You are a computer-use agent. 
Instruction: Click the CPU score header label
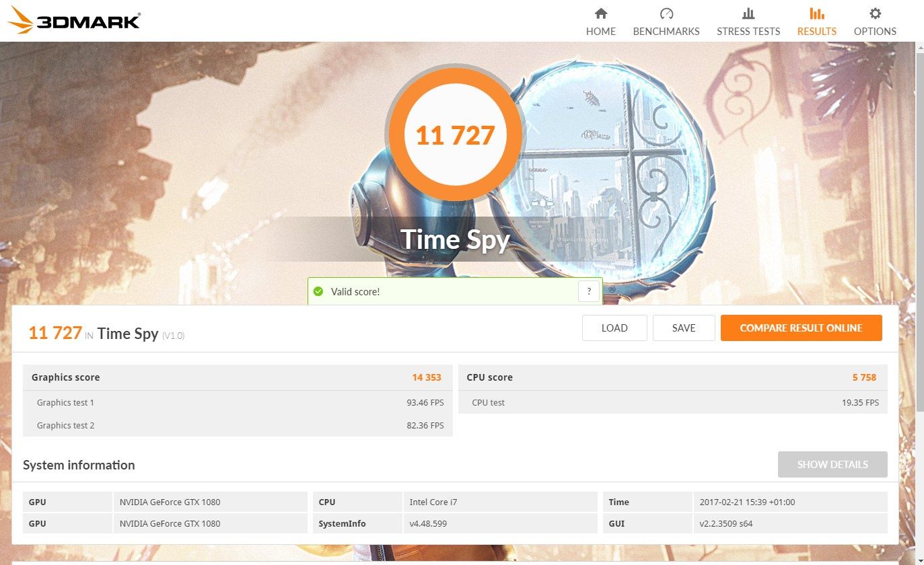click(x=489, y=377)
